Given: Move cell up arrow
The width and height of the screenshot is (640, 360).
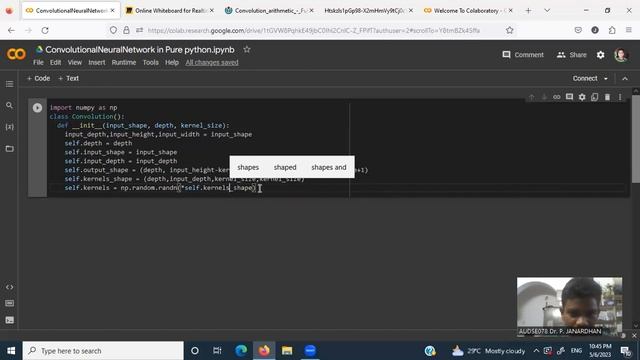Looking at the screenshot, I should [x=531, y=97].
